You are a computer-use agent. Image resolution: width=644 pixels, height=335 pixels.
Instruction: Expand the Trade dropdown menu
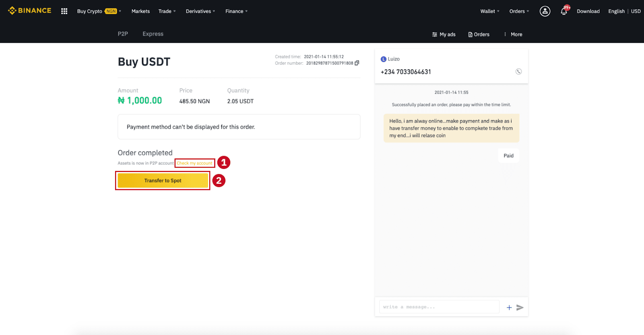tap(167, 11)
